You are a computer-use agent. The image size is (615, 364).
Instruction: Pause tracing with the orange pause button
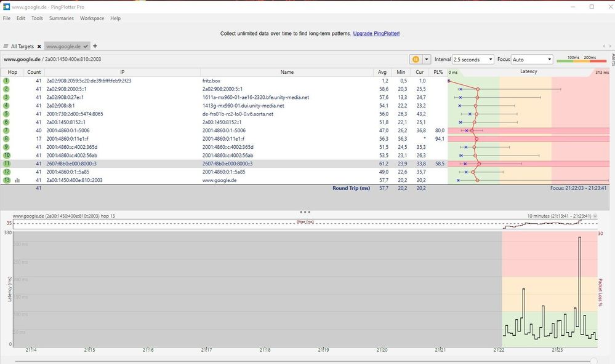(416, 59)
